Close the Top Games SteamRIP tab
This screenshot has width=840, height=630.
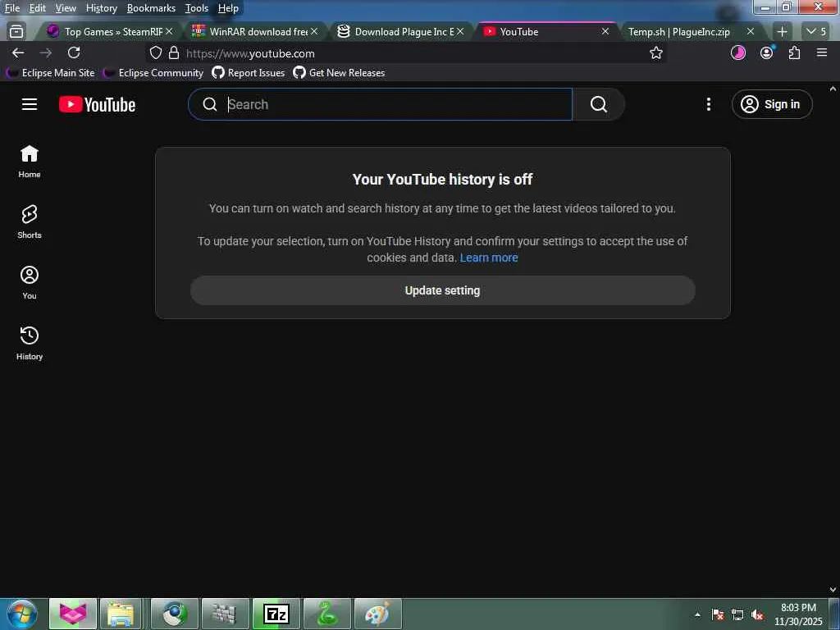point(169,32)
